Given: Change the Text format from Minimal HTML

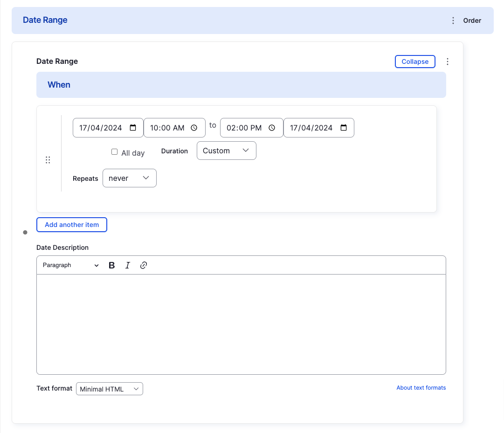Looking at the screenshot, I should click(109, 388).
